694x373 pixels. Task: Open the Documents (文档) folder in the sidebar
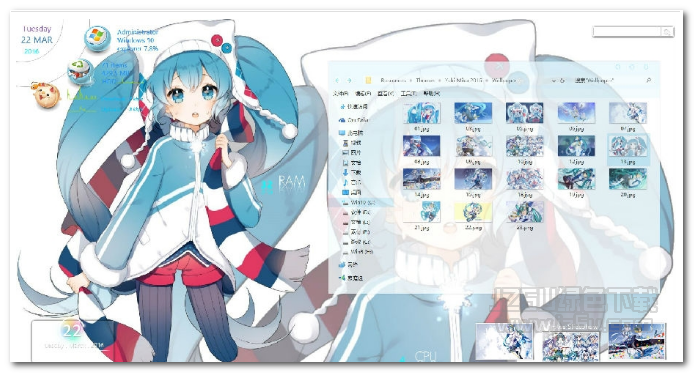pos(352,163)
